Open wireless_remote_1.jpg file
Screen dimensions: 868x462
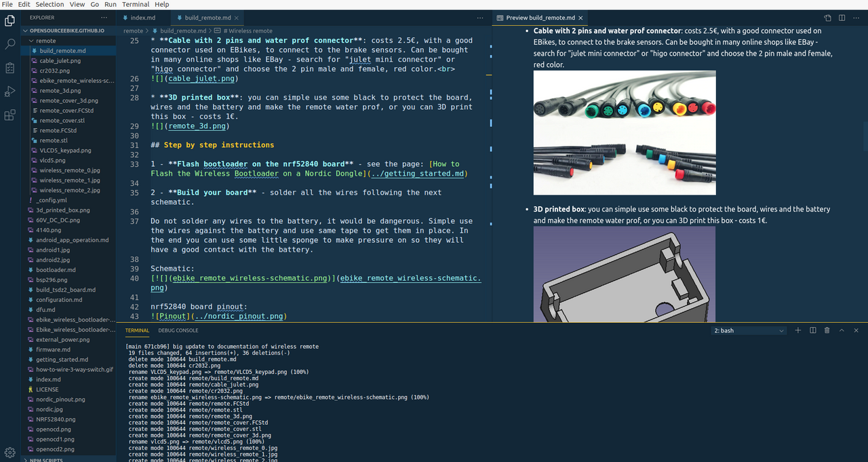(69, 180)
